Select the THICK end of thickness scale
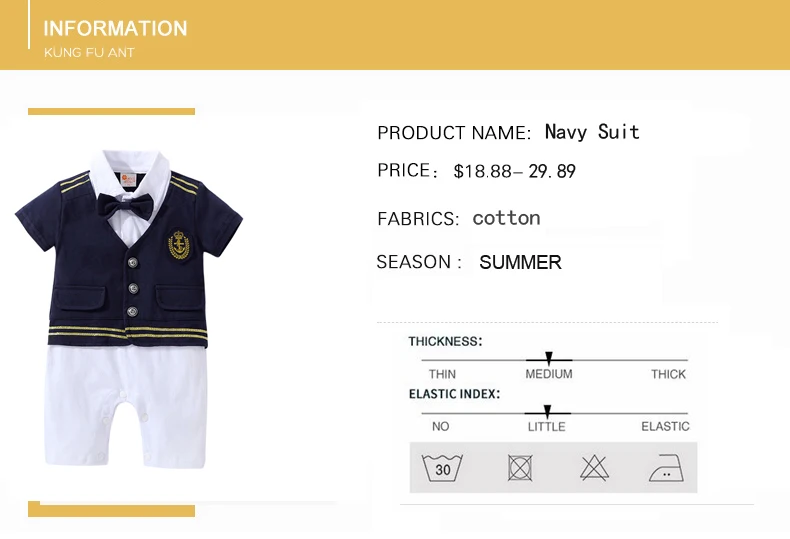This screenshot has height=539, width=790. [x=668, y=374]
